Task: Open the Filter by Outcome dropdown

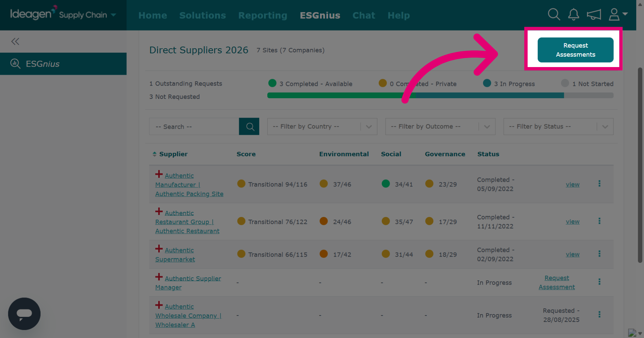Action: pos(440,126)
